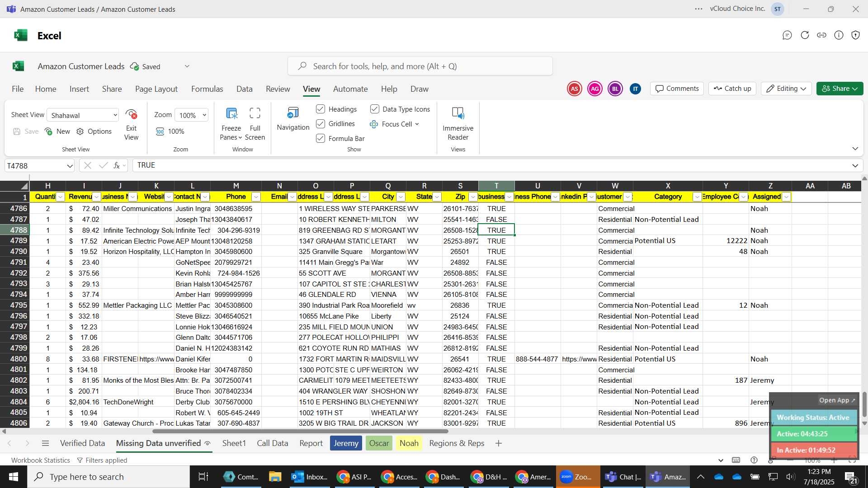Toggle the Formula Bar checkbox
Image resolution: width=868 pixels, height=488 pixels.
point(321,138)
